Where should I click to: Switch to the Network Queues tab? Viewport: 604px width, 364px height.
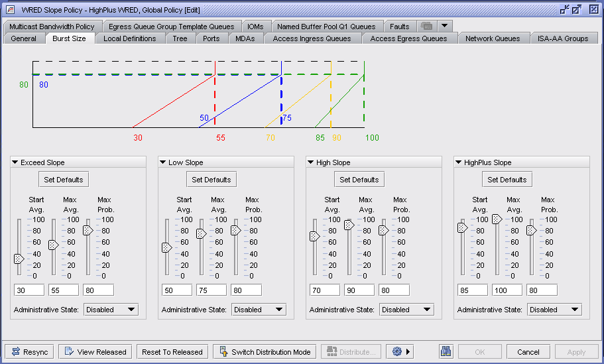[492, 38]
